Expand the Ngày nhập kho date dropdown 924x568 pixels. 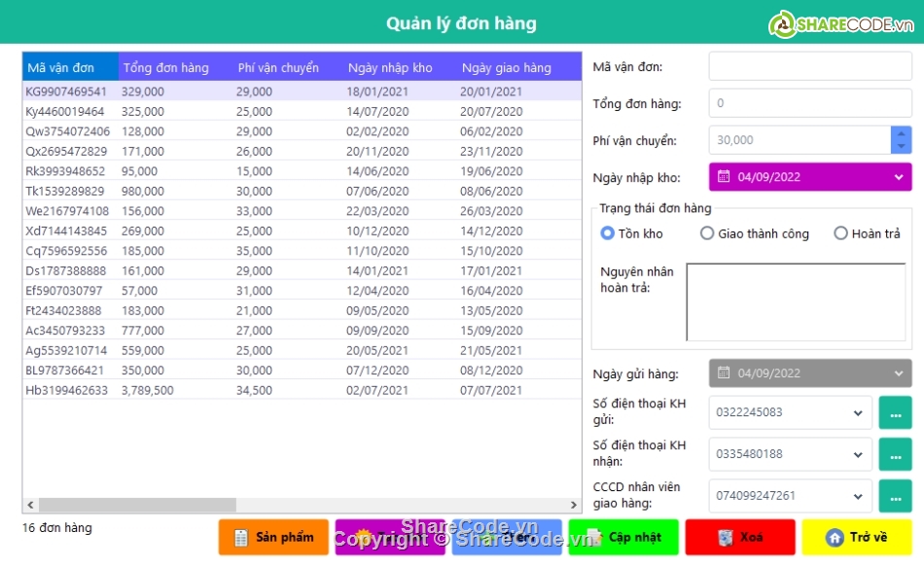click(897, 177)
